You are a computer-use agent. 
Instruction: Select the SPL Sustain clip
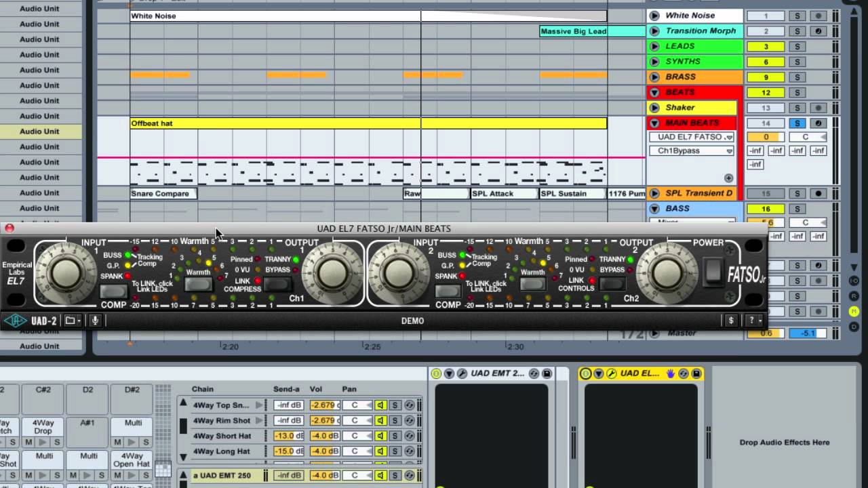tap(572, 193)
